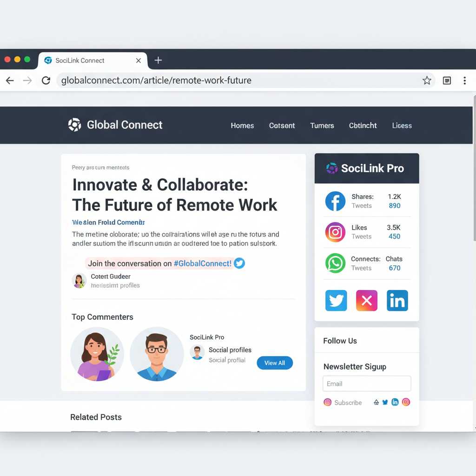476x476 pixels.
Task: Click the small LinkedIn icon in newsletter footer
Action: click(395, 402)
